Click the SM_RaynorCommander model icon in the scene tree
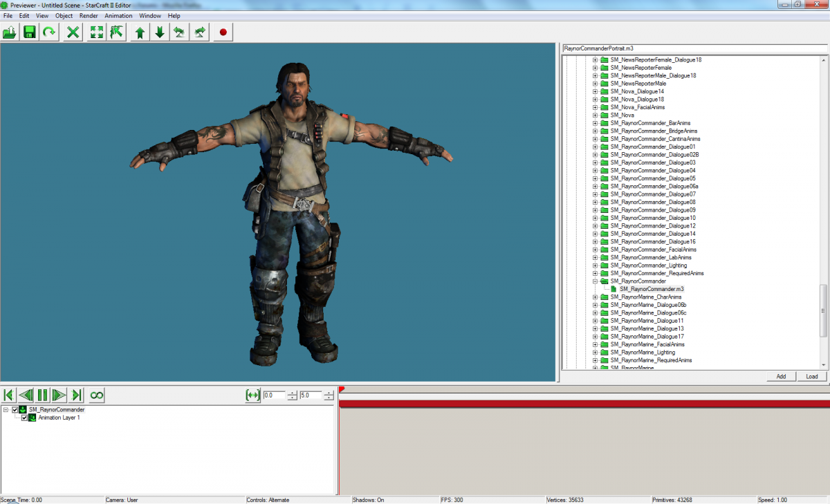Viewport: 830px width, 504px height. pyautogui.click(x=23, y=409)
